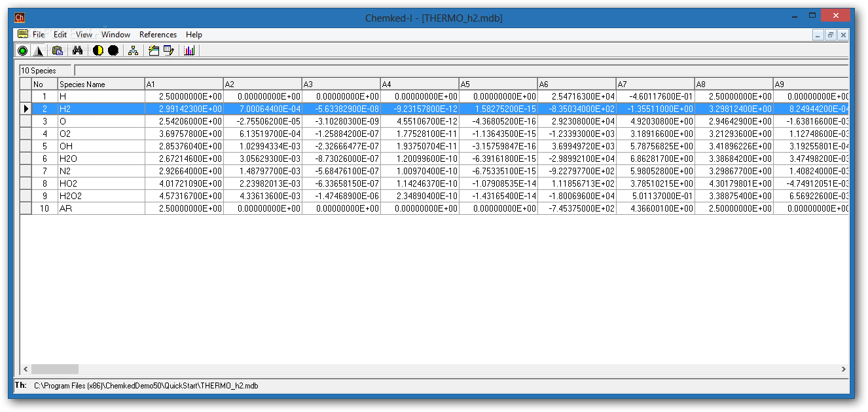Open the File menu
868x412 pixels.
(39, 35)
